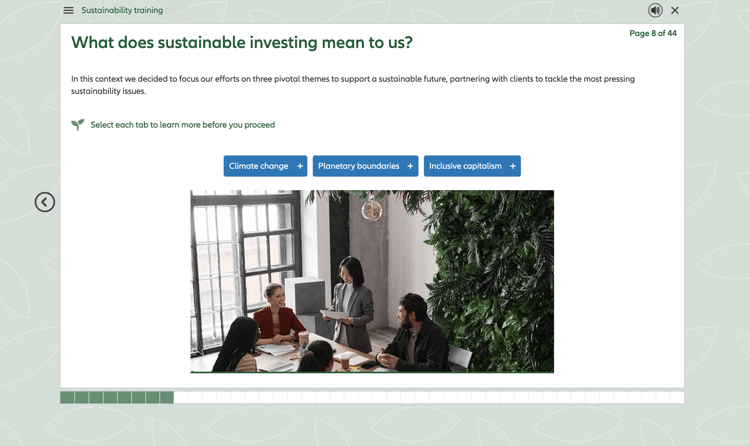
Task: Expand the plus icon on Climate change
Action: point(300,166)
